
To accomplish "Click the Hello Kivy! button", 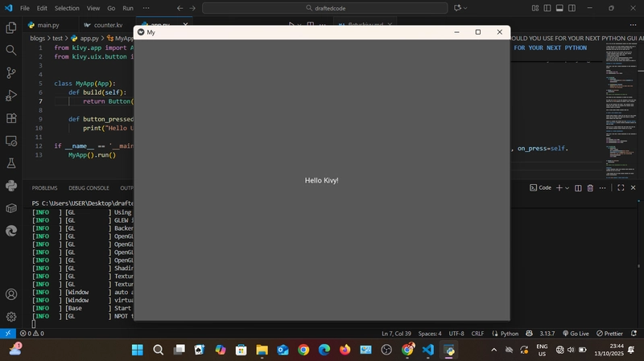I will (321, 180).
